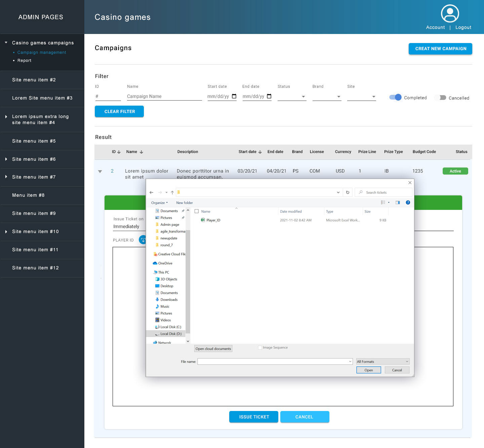
Task: Click the Player_ID Excel file icon
Action: [x=203, y=220]
